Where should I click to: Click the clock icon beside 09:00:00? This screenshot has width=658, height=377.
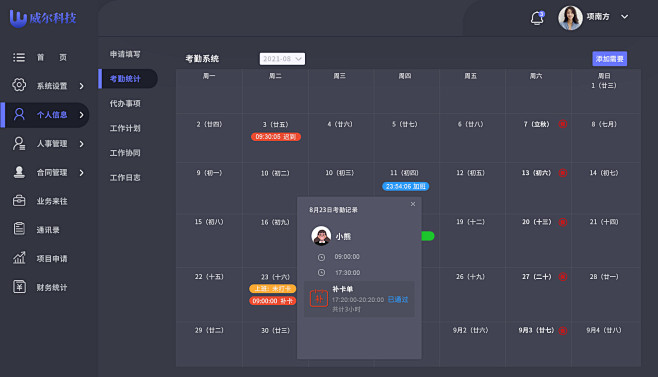(321, 257)
